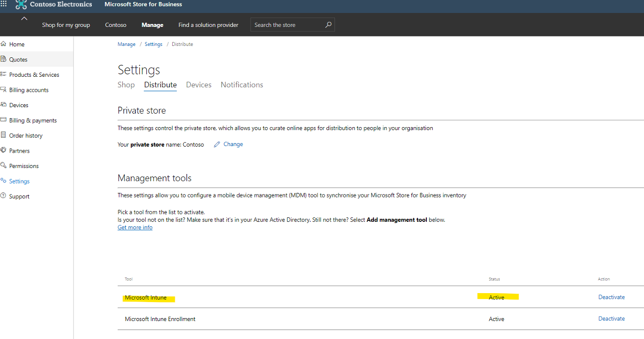Click the Devices sidebar icon

click(3, 105)
